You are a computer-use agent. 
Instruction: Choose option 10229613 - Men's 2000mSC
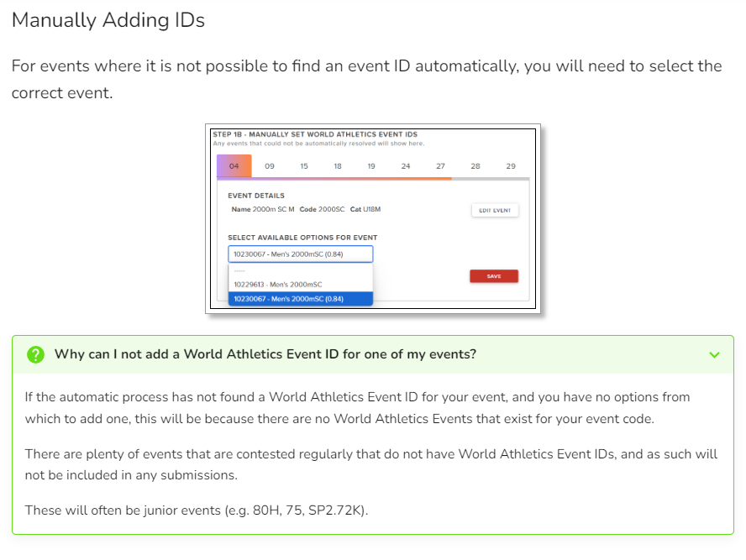pos(300,285)
